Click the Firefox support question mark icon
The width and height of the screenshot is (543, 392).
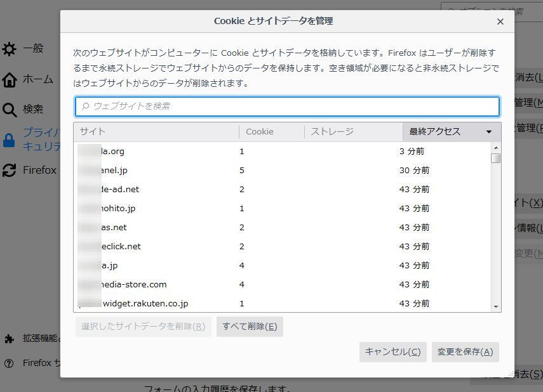[x=9, y=363]
